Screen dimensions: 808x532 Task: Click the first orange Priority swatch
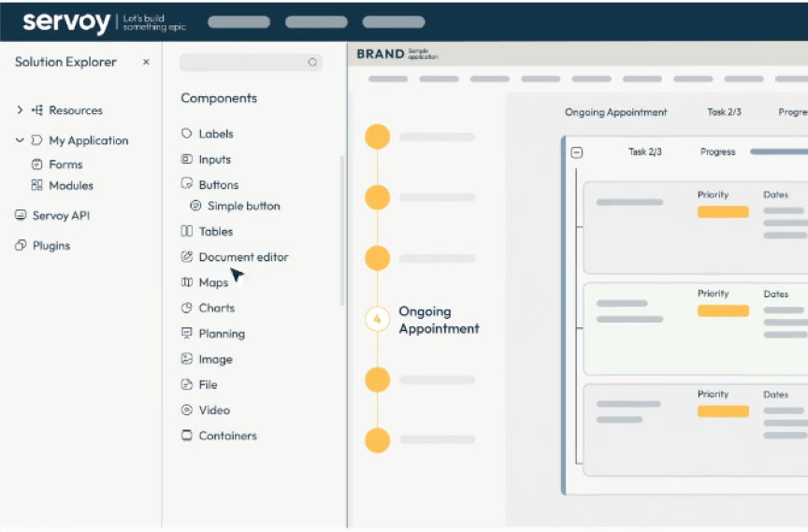point(723,212)
